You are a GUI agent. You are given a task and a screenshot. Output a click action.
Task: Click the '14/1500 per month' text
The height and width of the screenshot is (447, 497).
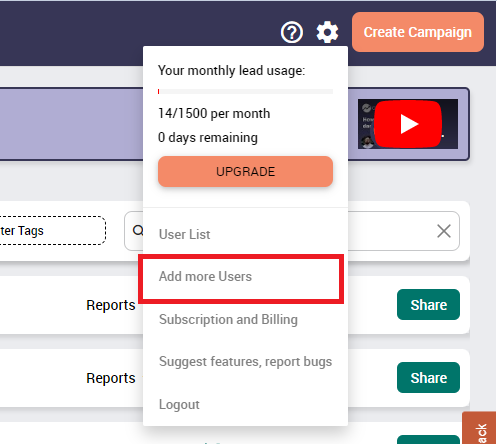coord(214,114)
